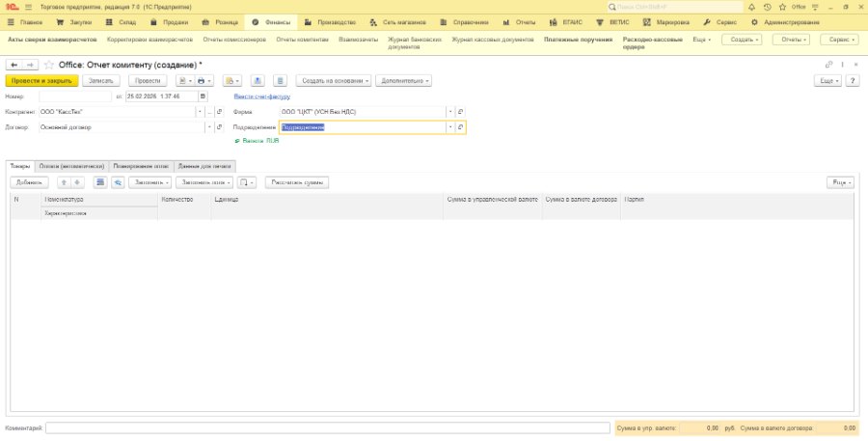Open the Отчеты dropdown in the section panel
The image size is (868, 441).
(791, 40)
